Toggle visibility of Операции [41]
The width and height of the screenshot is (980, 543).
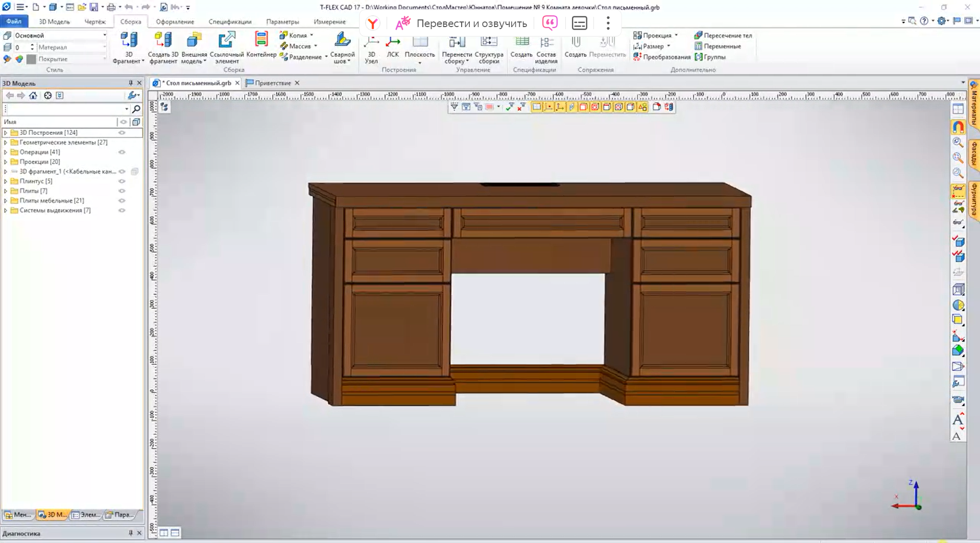click(122, 152)
